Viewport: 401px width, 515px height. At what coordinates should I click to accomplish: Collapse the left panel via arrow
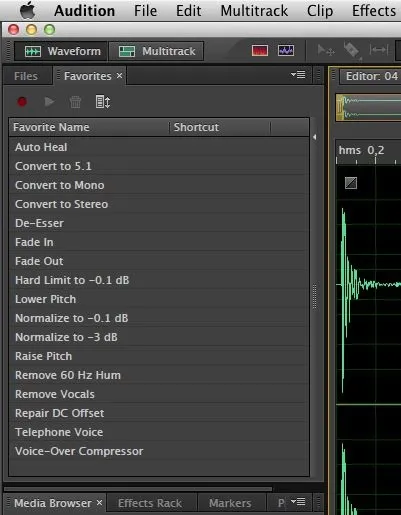point(314,137)
